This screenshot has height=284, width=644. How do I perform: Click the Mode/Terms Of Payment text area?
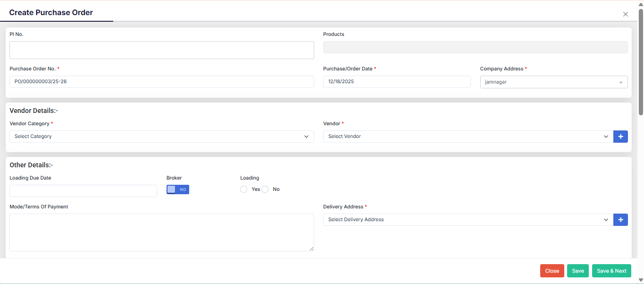pyautogui.click(x=161, y=232)
